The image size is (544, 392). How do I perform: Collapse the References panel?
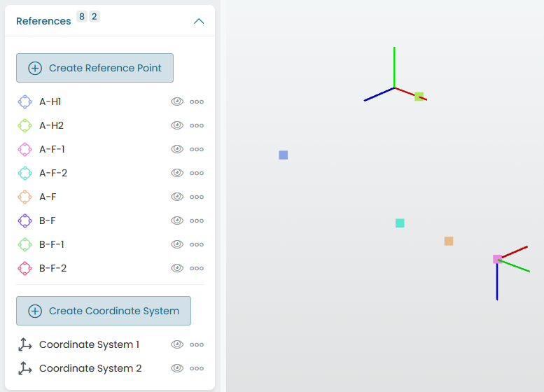(x=199, y=21)
